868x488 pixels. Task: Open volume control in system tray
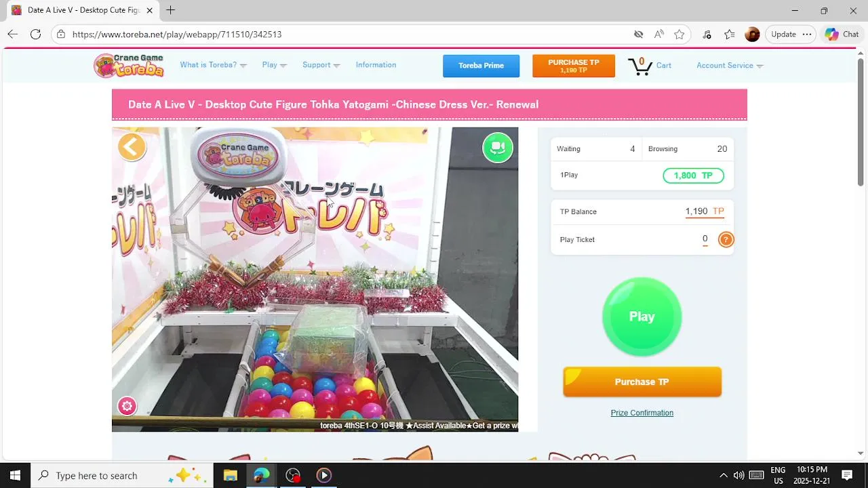738,475
